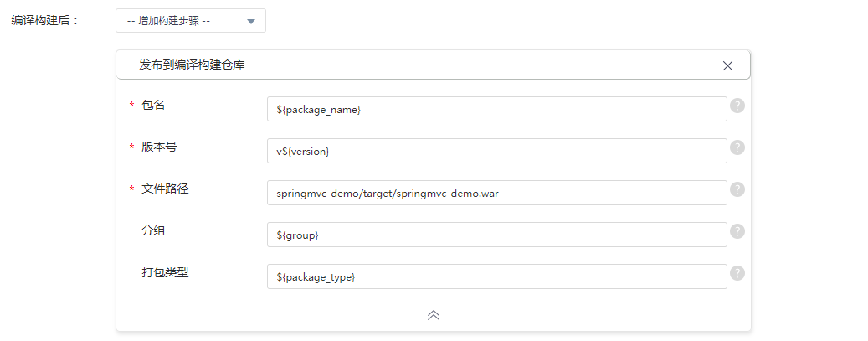This screenshot has height=341, width=868.
Task: Select the ${group} input field
Action: point(496,235)
